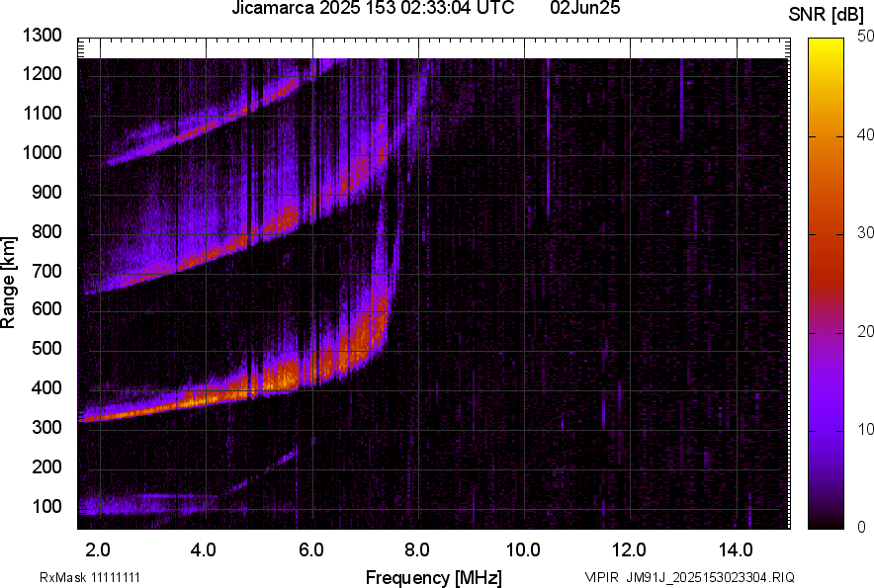Click the y-axis tick label '200'

pos(46,466)
